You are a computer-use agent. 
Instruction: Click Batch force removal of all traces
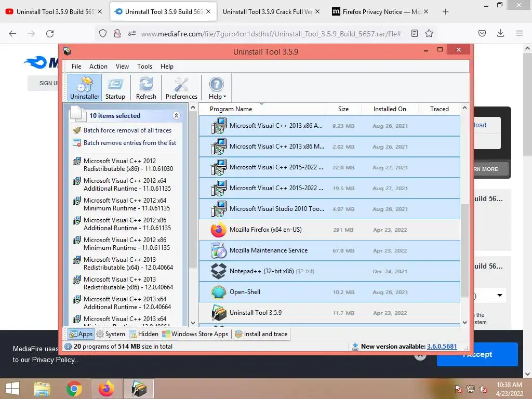128,130
